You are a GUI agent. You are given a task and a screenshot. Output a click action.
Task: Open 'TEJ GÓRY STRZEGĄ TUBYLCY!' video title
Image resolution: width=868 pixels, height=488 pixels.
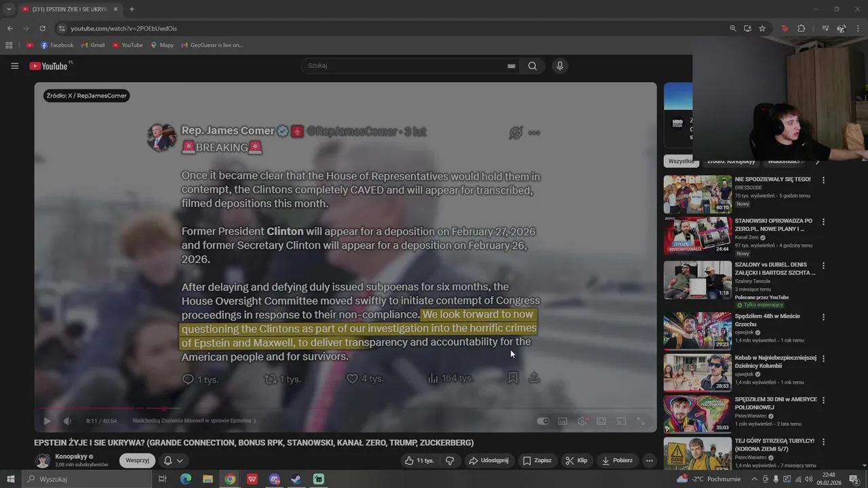774,445
